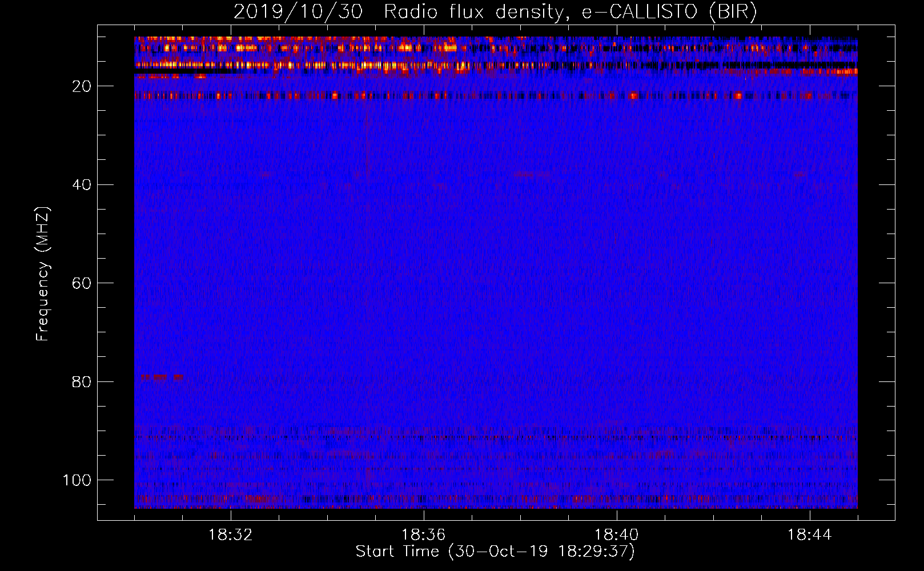This screenshot has height=571, width=924.
Task: Click the '20' frequency tick label
Action: pos(82,86)
